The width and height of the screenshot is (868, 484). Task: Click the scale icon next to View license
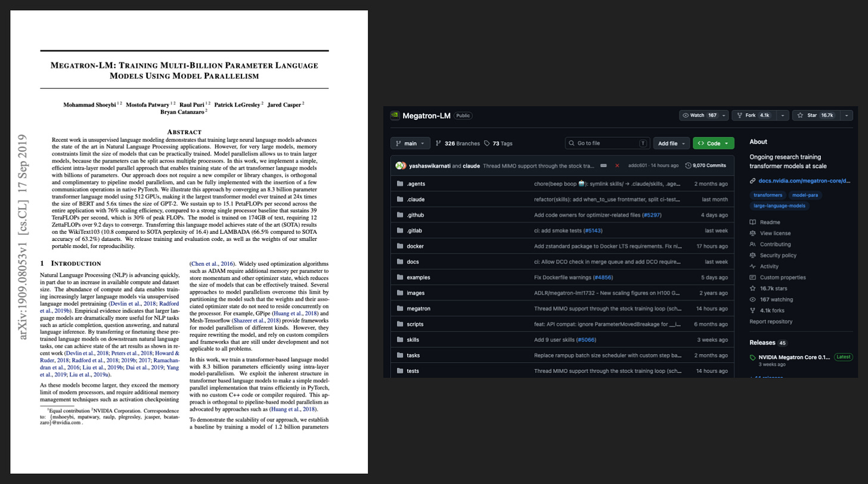752,233
